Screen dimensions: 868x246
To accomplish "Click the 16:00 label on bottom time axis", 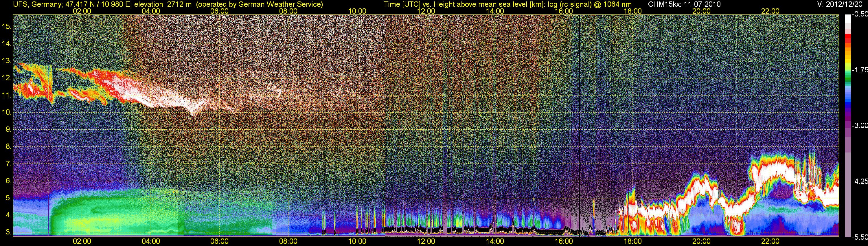I will (564, 241).
